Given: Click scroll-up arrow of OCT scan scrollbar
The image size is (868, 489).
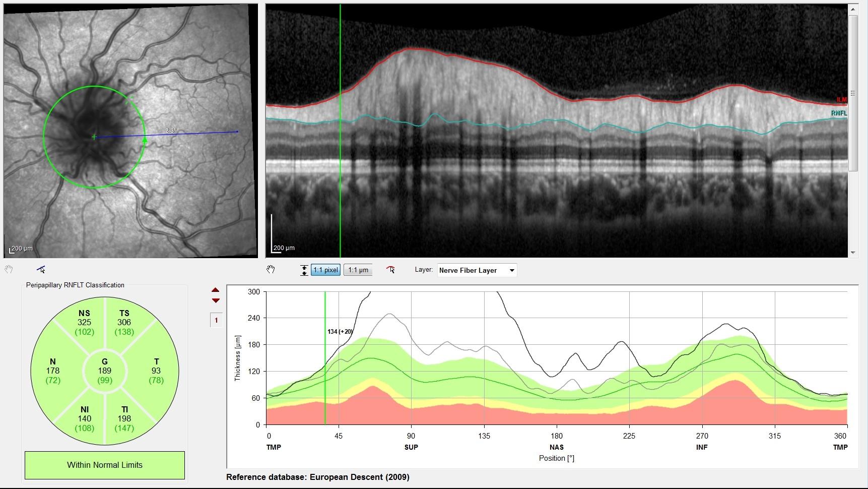Looking at the screenshot, I should click(853, 9).
